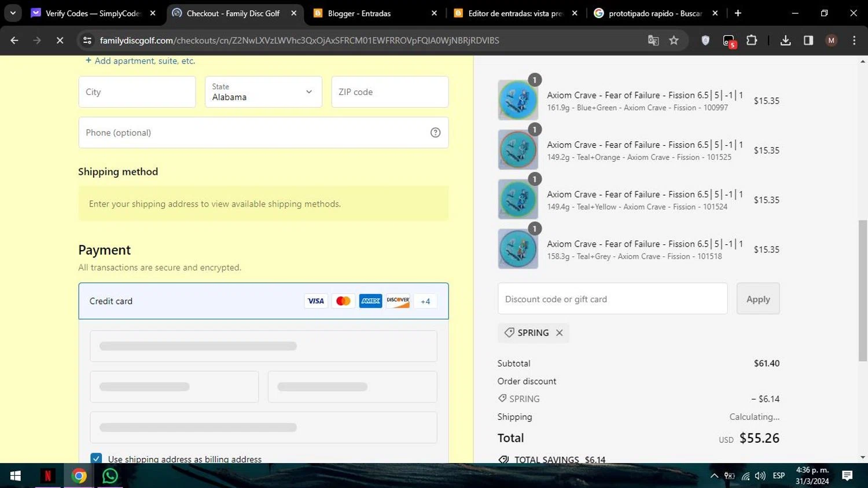The width and height of the screenshot is (868, 488).
Task: Open Windows Start menu
Action: click(16, 476)
